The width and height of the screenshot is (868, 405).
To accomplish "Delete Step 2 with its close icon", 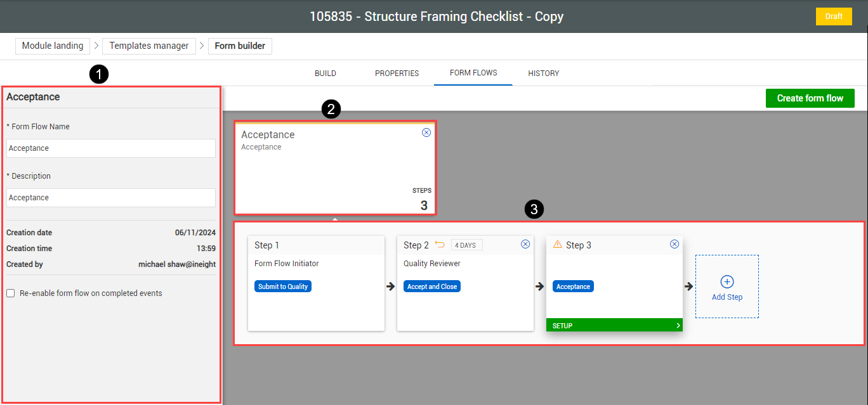I will (525, 244).
